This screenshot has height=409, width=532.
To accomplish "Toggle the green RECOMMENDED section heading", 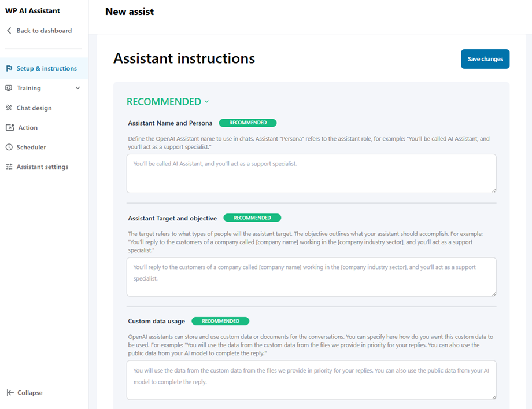I will (x=164, y=102).
